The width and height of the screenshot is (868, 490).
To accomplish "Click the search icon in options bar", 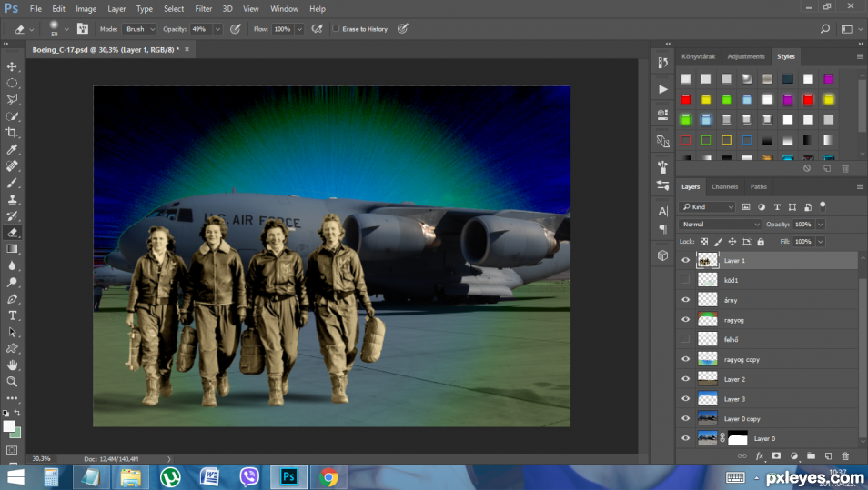I will pyautogui.click(x=825, y=29).
